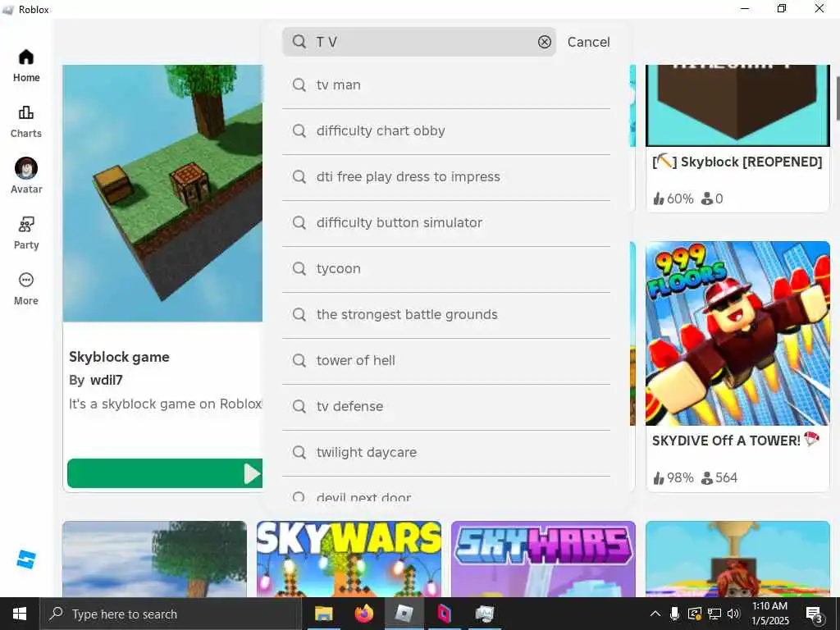
Task: Select 'difficulty chart obby' suggestion
Action: pyautogui.click(x=445, y=131)
